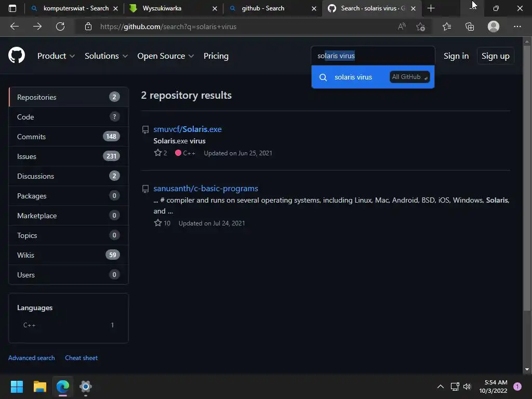This screenshot has width=532, height=399.
Task: Select Discussions results filter
Action: tap(68, 176)
